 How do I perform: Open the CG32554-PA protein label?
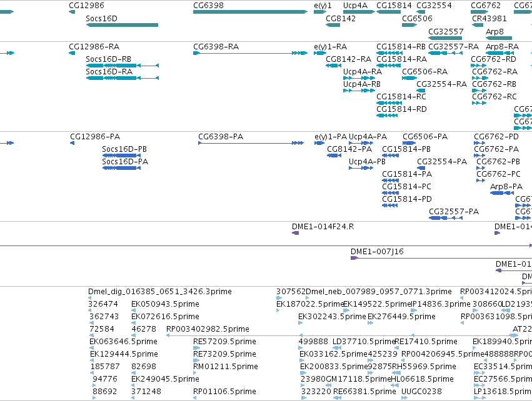point(442,162)
